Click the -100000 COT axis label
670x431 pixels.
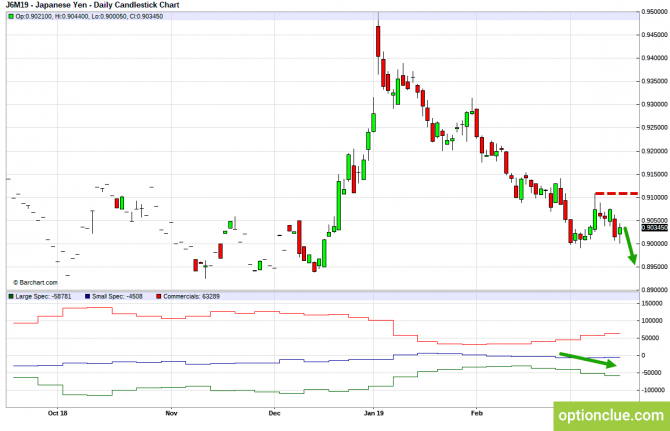652,390
